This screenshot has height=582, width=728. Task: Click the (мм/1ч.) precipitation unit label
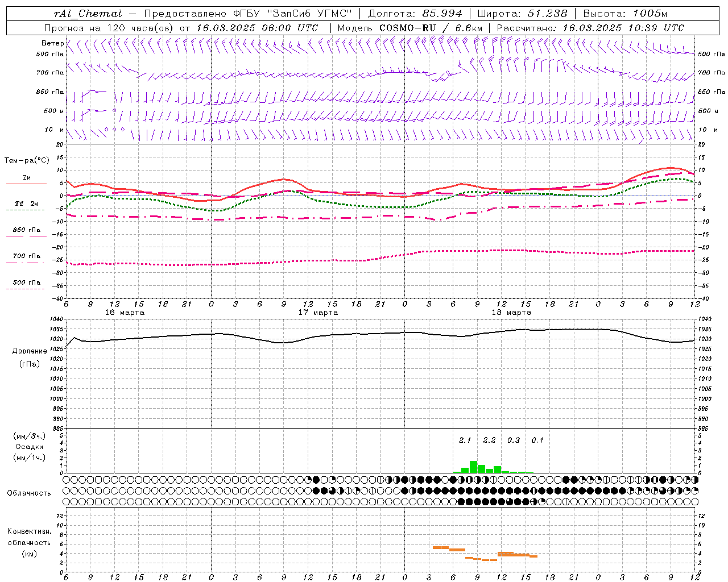pyautogui.click(x=30, y=458)
